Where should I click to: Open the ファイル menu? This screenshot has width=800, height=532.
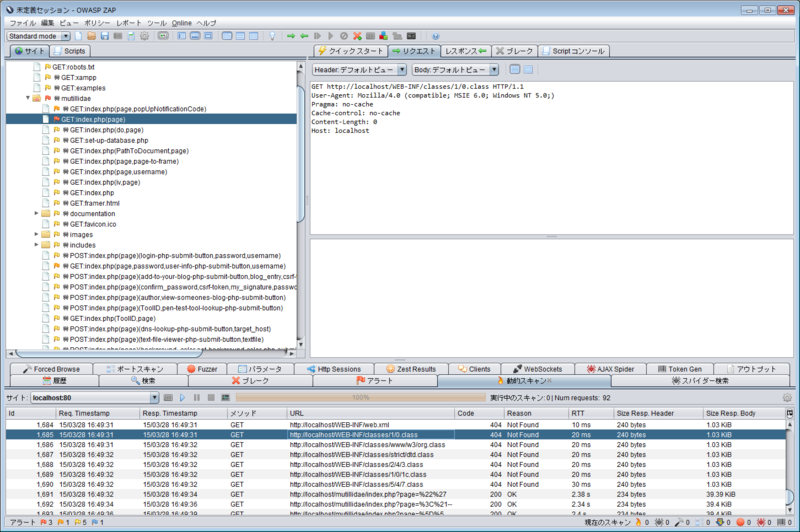click(22, 23)
